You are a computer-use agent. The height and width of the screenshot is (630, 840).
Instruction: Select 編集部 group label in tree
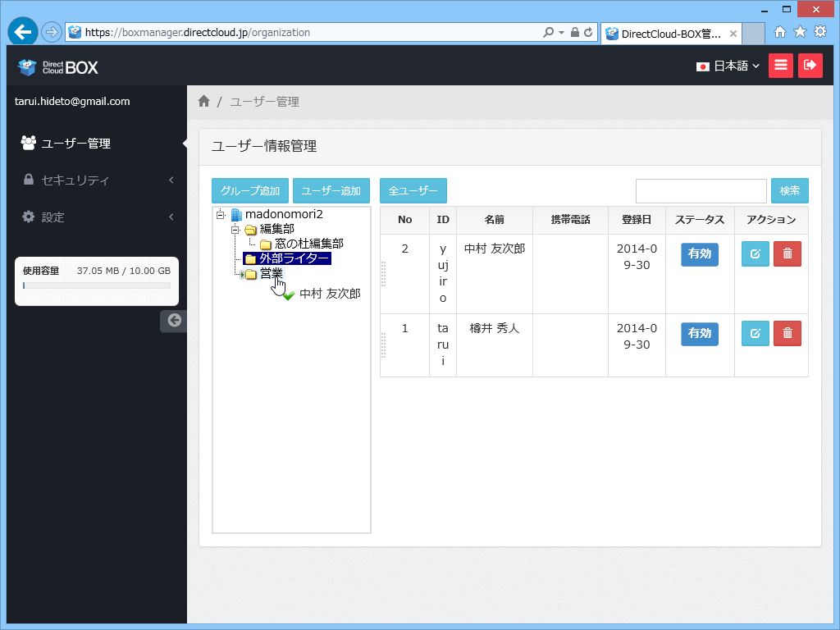(277, 230)
